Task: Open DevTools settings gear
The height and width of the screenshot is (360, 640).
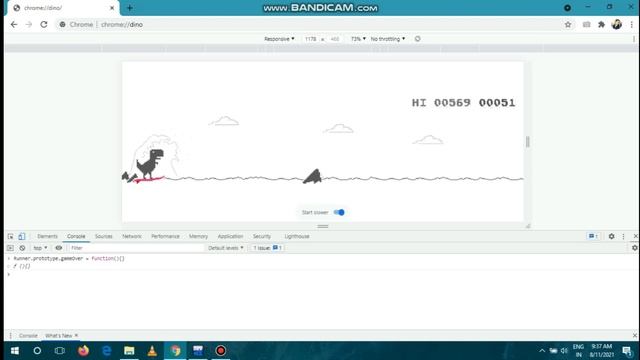Action: point(611,236)
